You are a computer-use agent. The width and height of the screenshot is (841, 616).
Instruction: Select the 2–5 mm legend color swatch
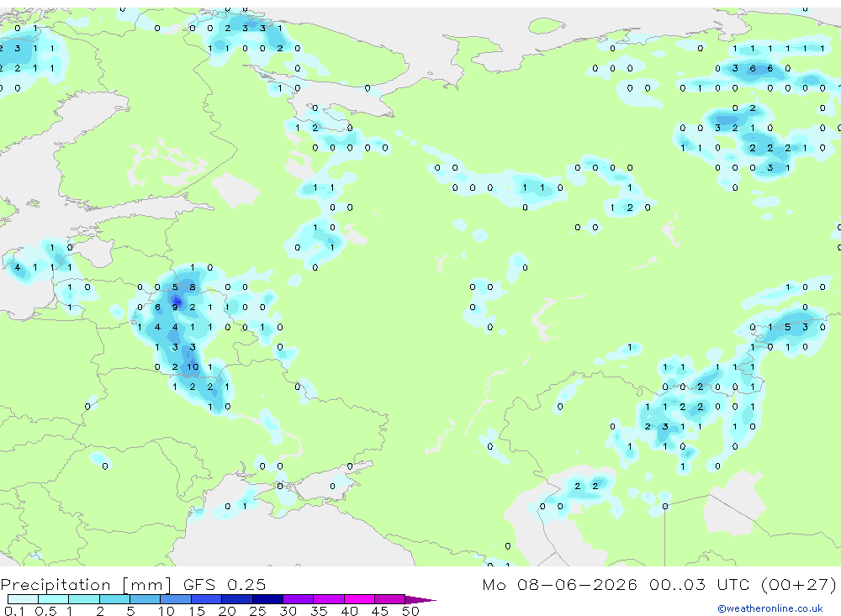tap(114, 599)
